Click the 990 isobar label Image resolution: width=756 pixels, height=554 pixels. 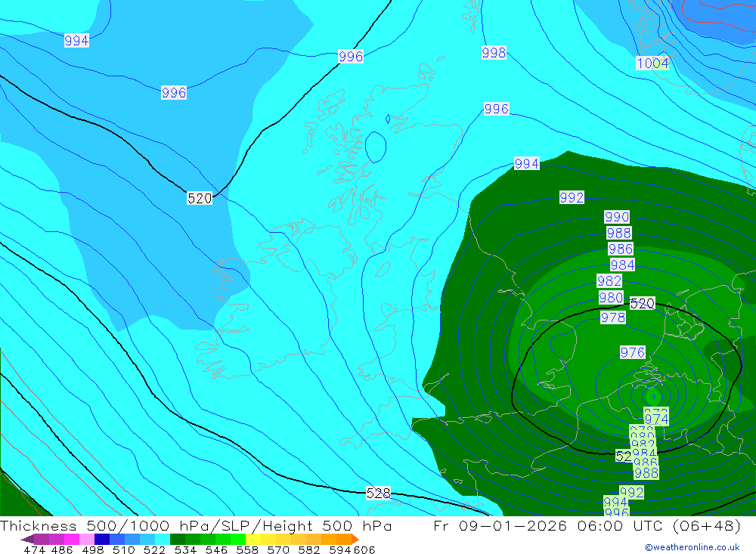click(x=617, y=217)
